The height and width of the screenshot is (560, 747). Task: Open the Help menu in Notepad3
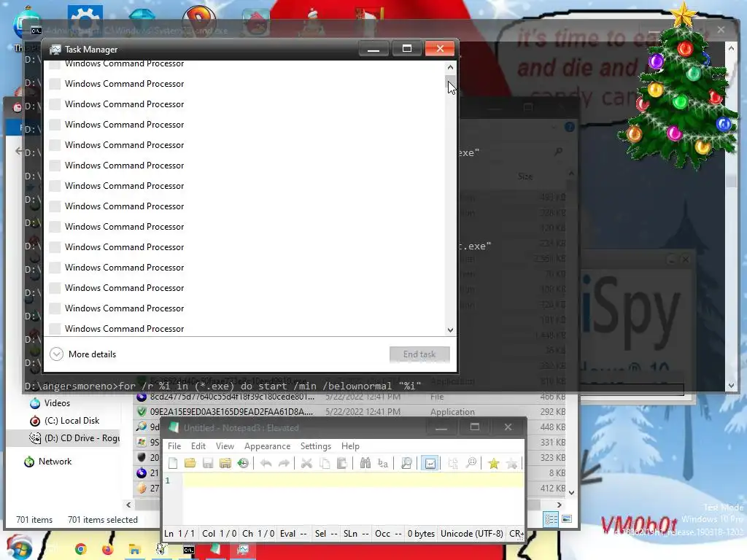350,446
